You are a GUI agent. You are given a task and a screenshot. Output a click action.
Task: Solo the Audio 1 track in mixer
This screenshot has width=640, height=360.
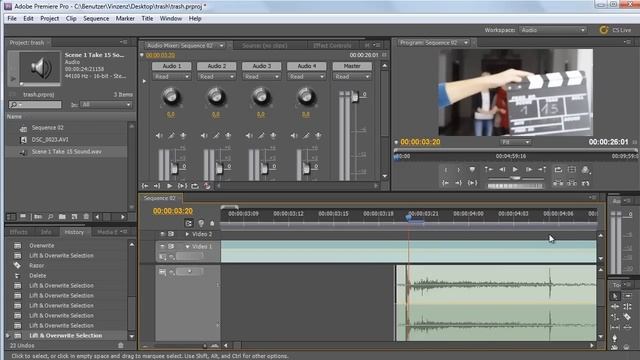click(x=171, y=136)
